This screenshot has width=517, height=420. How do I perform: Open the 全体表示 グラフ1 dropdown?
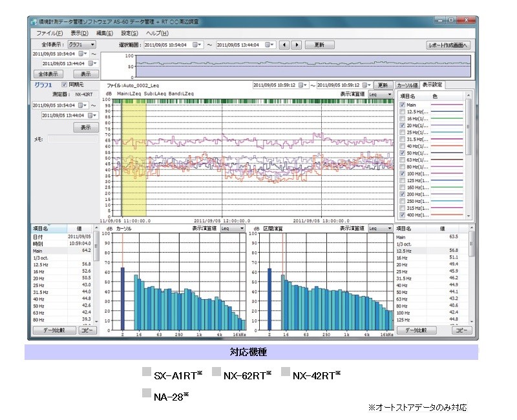click(82, 45)
